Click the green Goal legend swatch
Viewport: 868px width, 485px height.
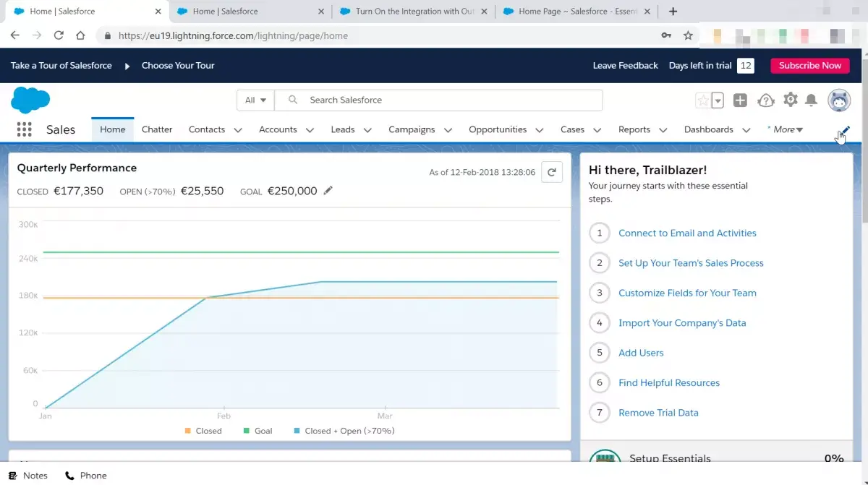pos(247,431)
